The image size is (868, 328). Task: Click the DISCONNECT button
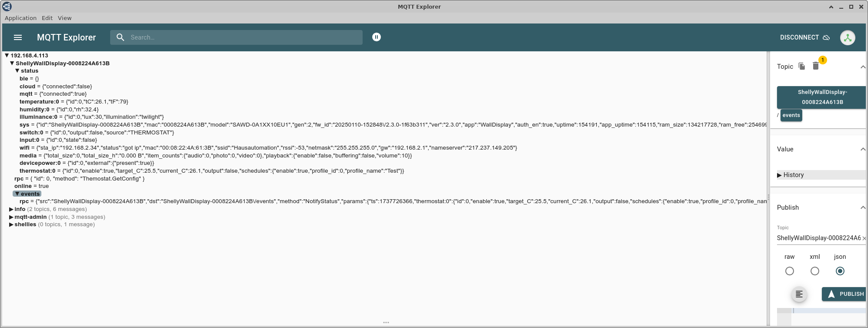pos(805,37)
